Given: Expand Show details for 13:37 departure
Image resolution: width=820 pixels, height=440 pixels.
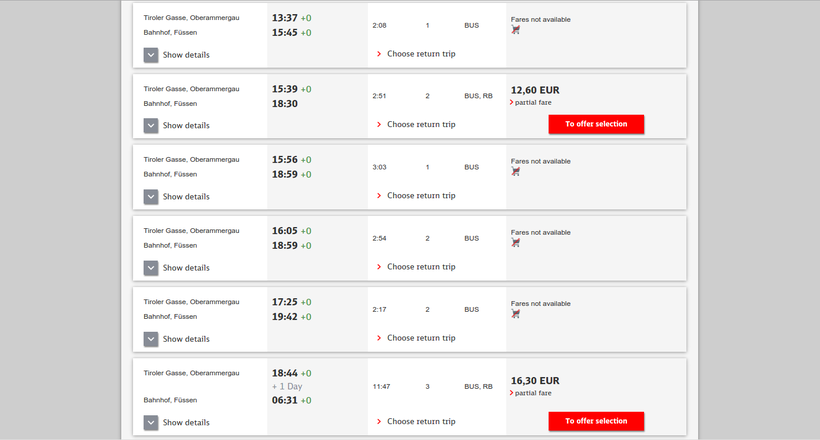Looking at the screenshot, I should pos(151,55).
